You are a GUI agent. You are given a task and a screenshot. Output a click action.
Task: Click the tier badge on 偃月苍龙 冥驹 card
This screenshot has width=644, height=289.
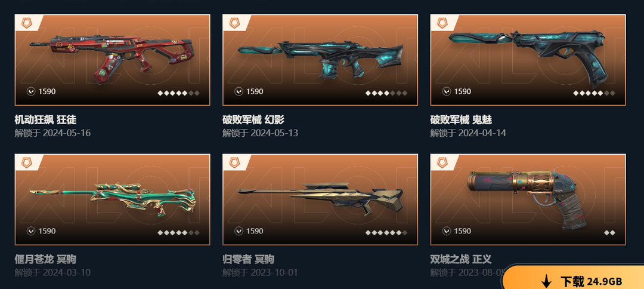[x=26, y=162]
